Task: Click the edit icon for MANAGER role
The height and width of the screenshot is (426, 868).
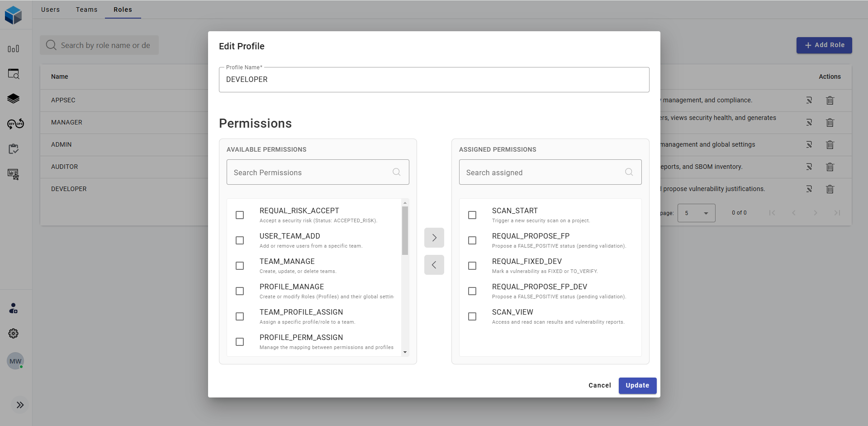Action: tap(809, 123)
